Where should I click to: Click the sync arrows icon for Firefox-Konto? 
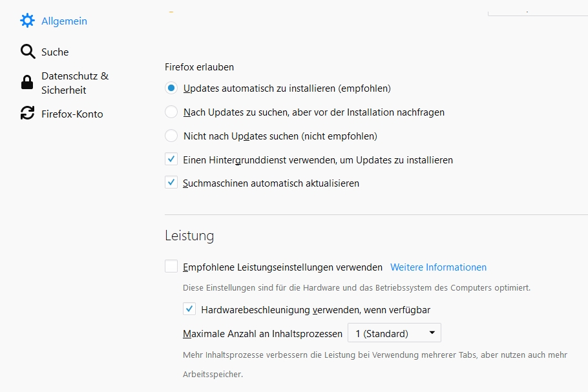coord(27,114)
